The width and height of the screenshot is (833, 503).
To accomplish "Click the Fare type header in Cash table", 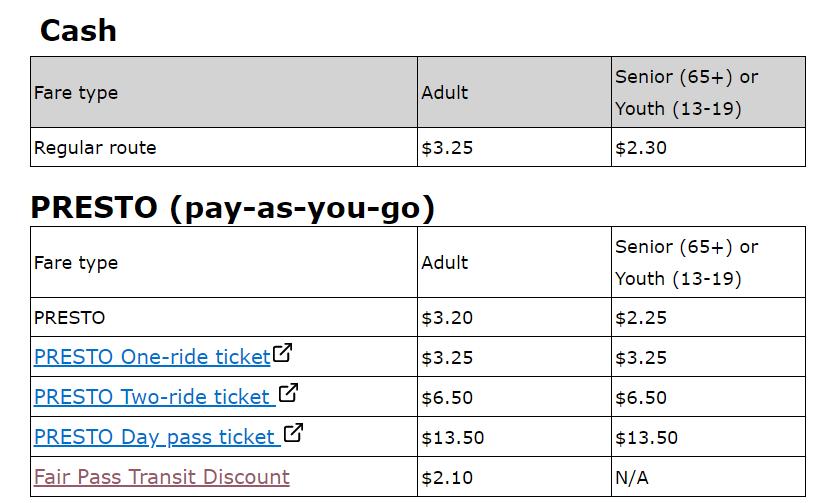I will pos(76,93).
